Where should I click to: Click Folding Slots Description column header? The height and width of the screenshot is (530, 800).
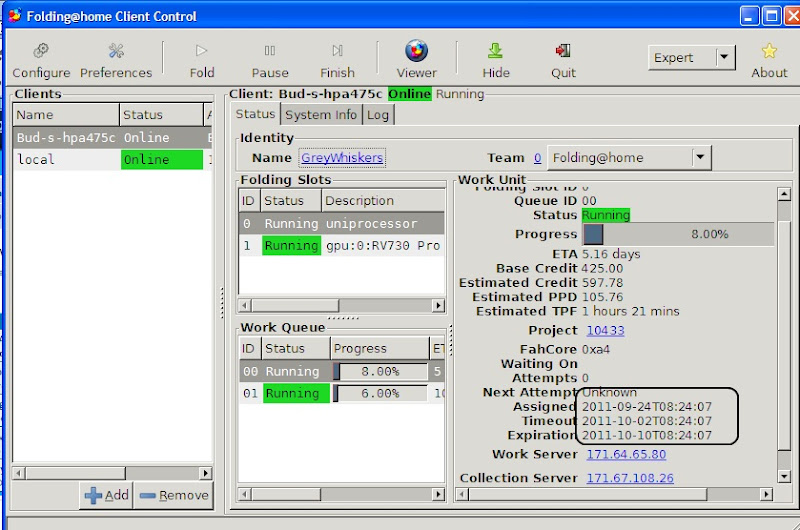(383, 200)
